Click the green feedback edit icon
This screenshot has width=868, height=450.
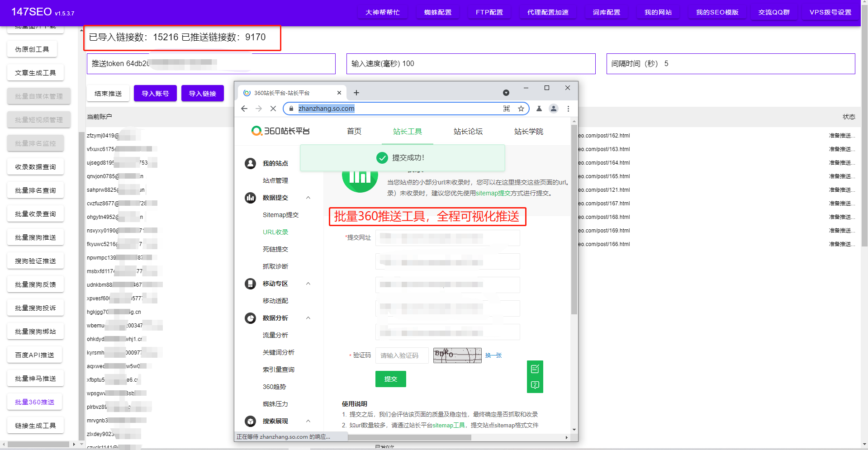535,369
